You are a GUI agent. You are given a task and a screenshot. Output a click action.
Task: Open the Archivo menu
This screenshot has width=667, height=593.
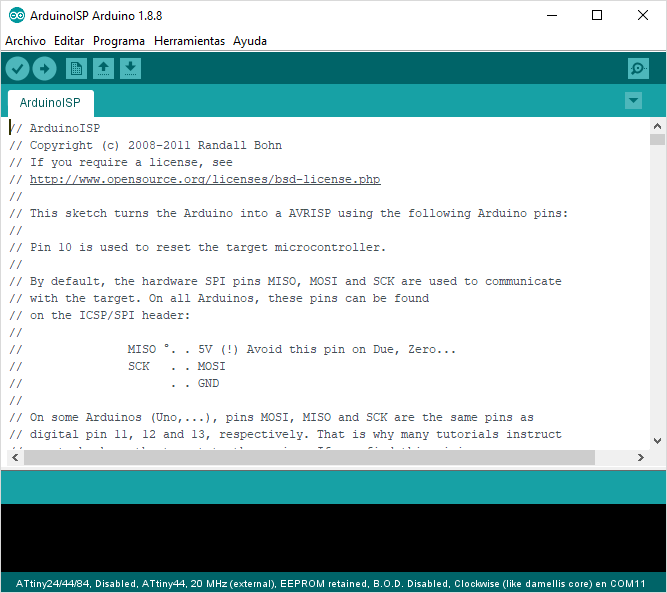pos(25,41)
